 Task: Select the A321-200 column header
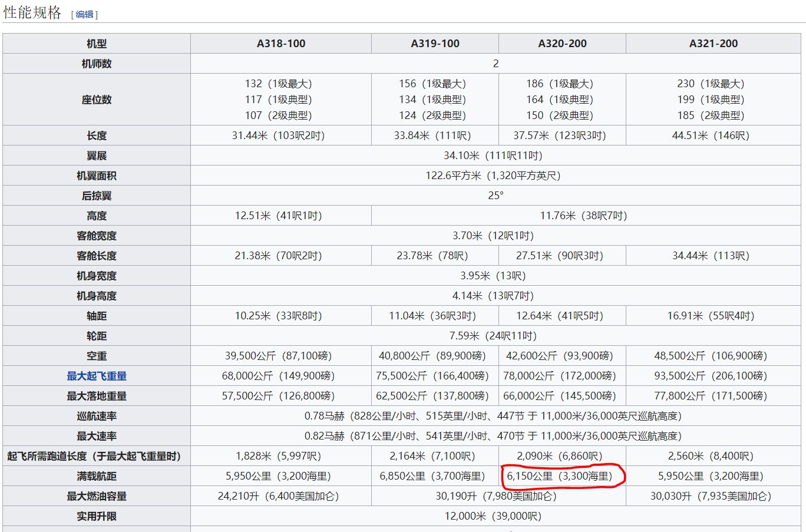[713, 44]
